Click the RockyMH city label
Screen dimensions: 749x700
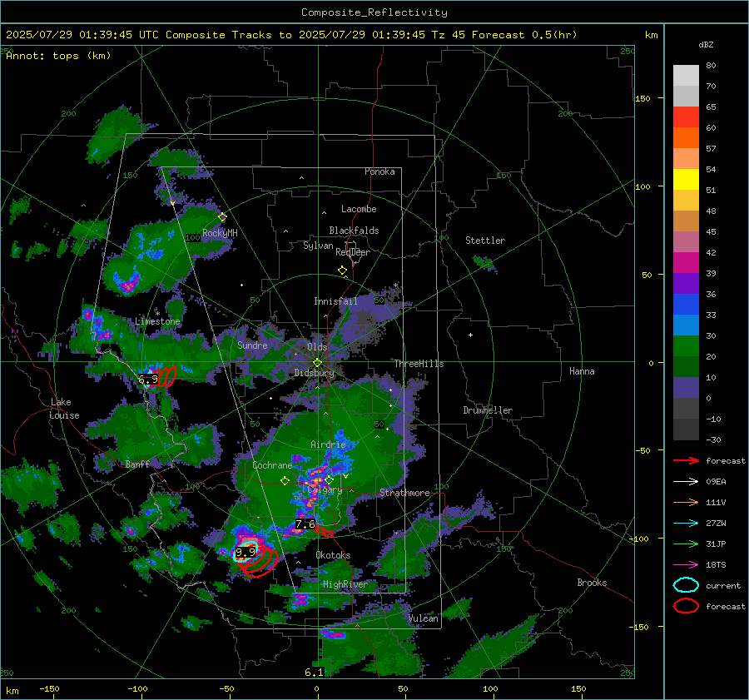tap(220, 233)
